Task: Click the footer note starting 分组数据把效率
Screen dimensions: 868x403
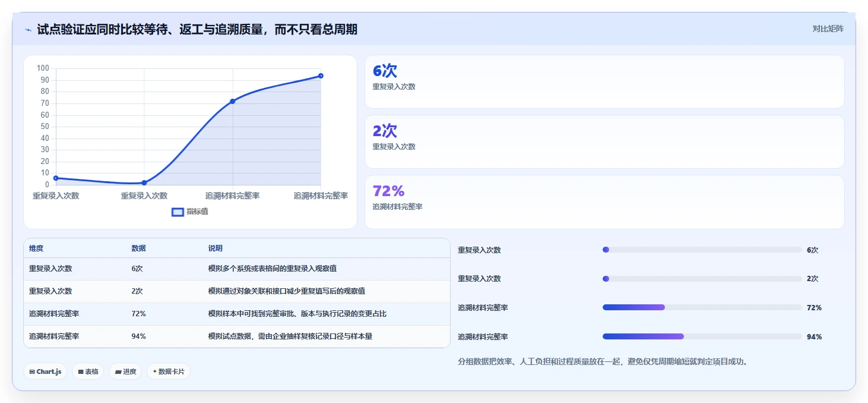Action: 603,361
